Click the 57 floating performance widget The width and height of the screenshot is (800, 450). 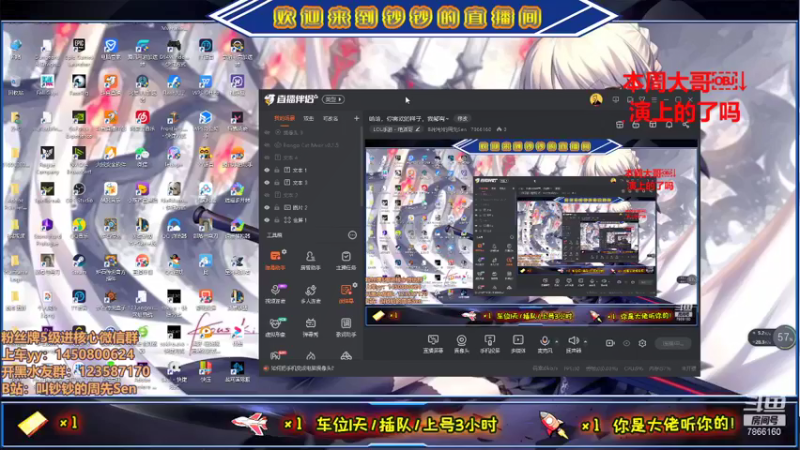(x=784, y=337)
